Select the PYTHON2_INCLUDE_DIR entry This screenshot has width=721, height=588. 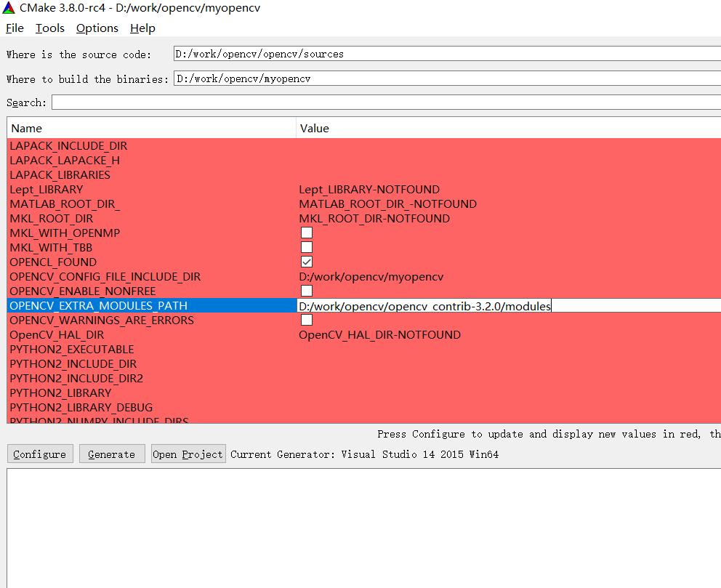point(73,363)
